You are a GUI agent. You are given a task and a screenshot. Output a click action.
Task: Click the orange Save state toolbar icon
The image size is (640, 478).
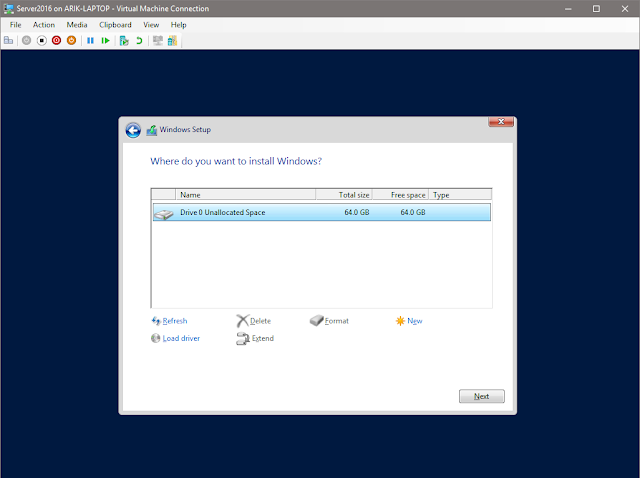coord(71,40)
